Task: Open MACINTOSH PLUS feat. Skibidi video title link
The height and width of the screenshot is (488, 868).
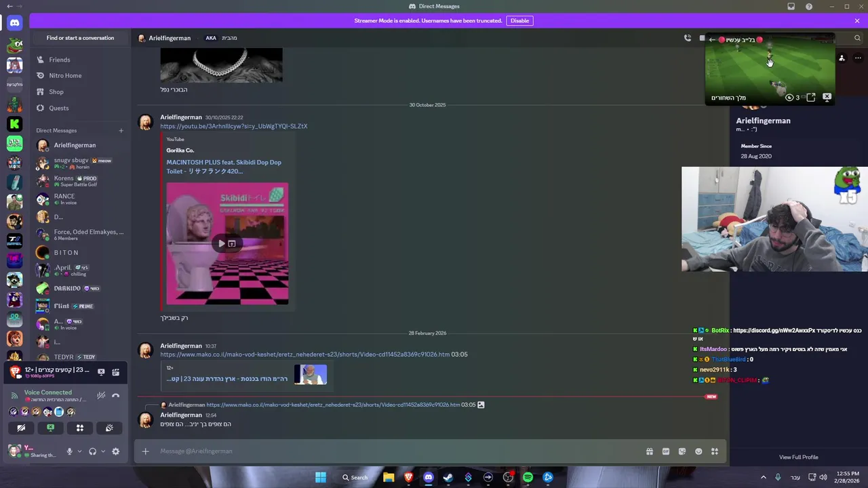Action: pos(224,167)
